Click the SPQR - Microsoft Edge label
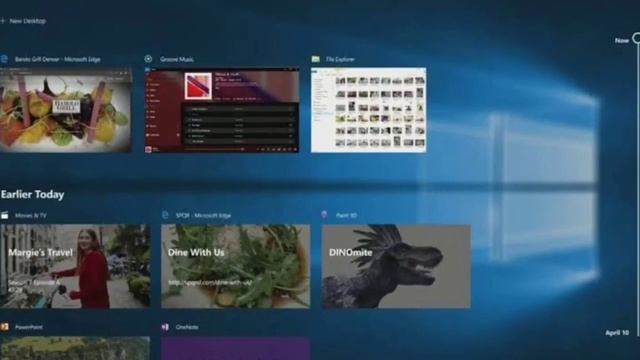640x360 pixels. [203, 215]
